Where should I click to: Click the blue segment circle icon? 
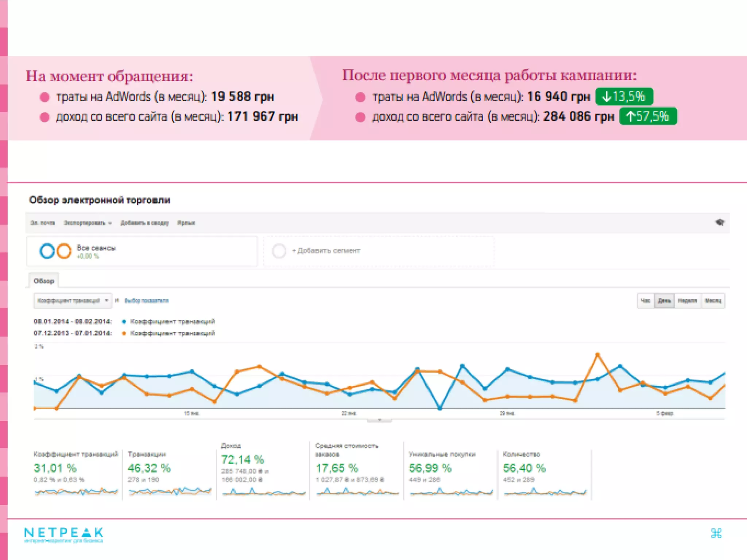pos(47,251)
